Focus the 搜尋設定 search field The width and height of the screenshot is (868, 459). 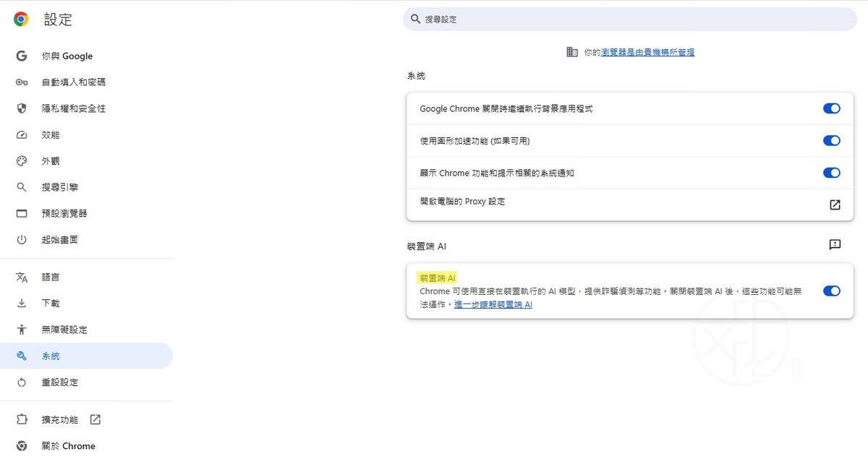tap(630, 19)
